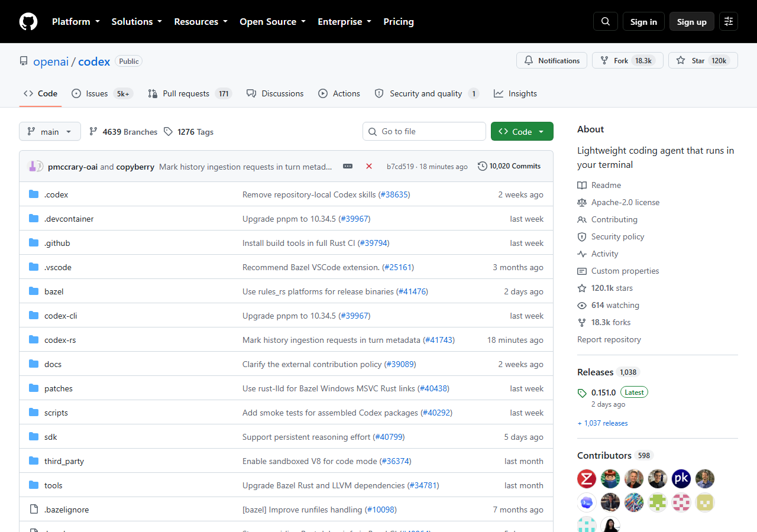Screen dimensions: 757x532
Task: Open the main branch dropdown
Action: pos(50,131)
